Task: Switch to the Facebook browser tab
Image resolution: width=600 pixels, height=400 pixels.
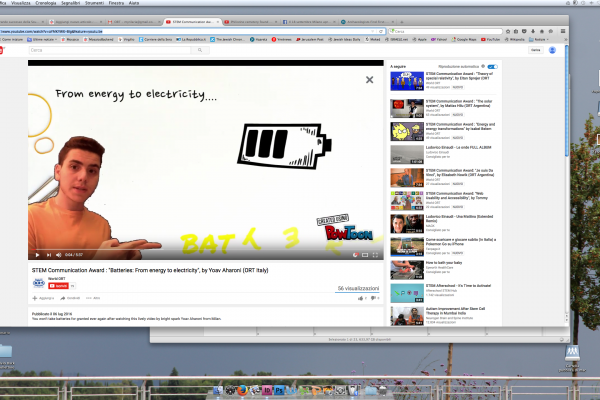Action: [309, 22]
